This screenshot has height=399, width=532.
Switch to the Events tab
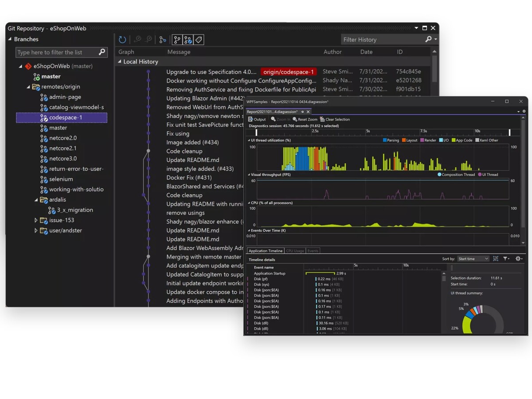pos(313,251)
